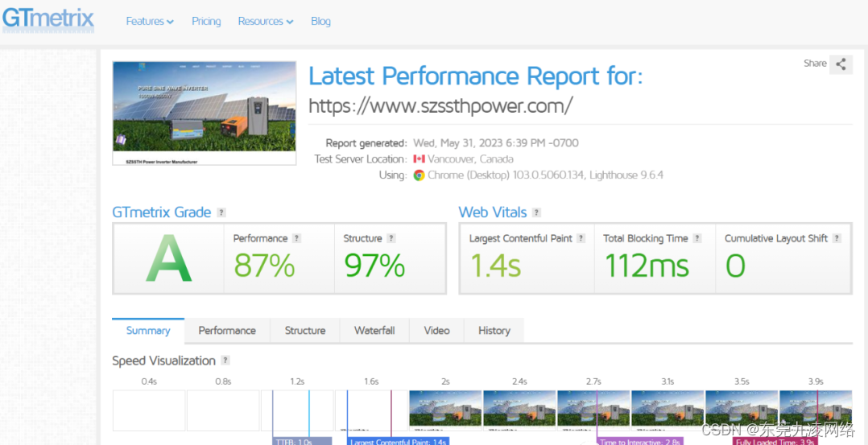The image size is (868, 445).
Task: Click the Canada flag icon
Action: point(419,159)
